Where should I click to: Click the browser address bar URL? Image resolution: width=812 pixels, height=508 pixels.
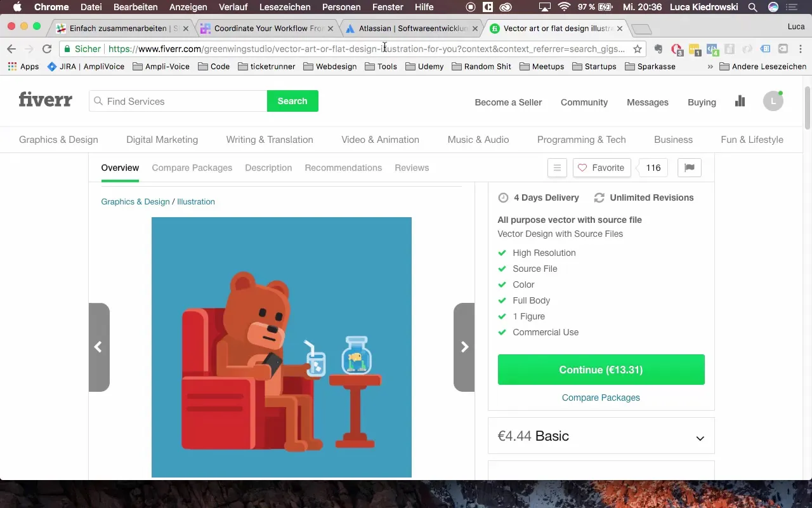coord(367,49)
